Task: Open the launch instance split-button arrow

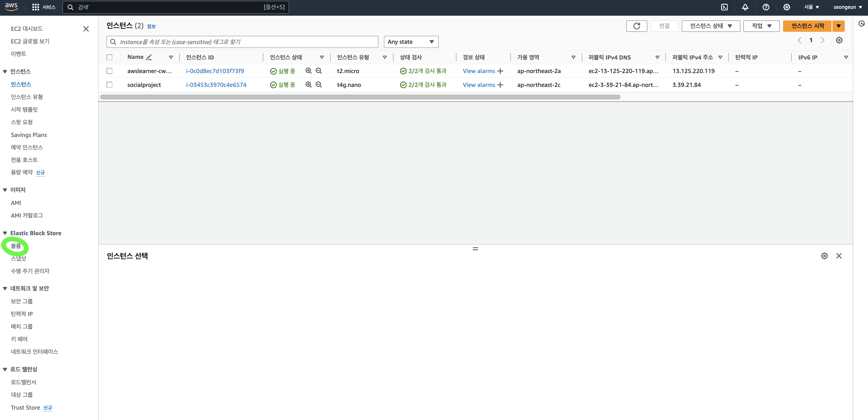Action: click(x=838, y=26)
